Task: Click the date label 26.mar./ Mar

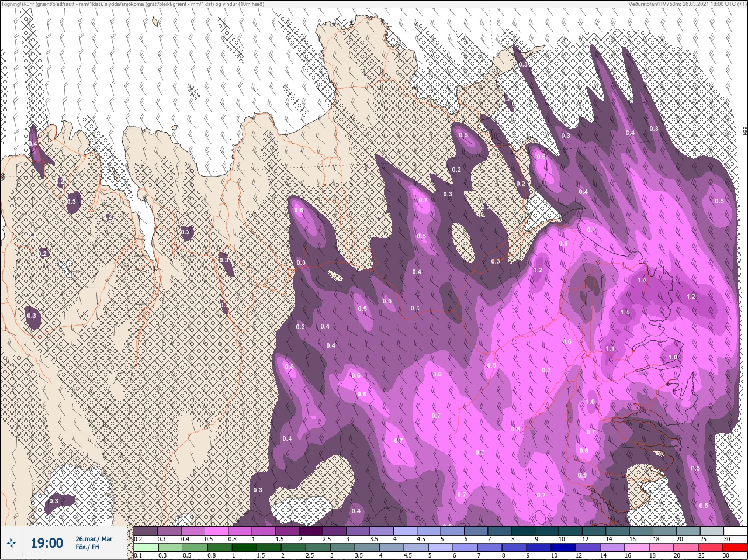Action: 94,539
